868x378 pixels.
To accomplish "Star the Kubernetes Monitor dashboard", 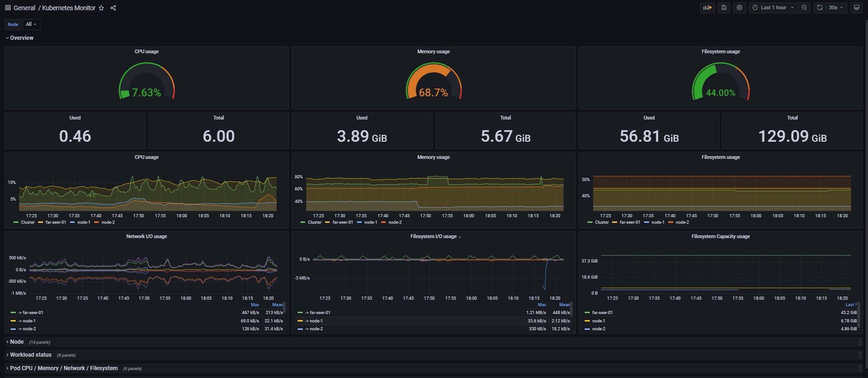I will tap(101, 8).
